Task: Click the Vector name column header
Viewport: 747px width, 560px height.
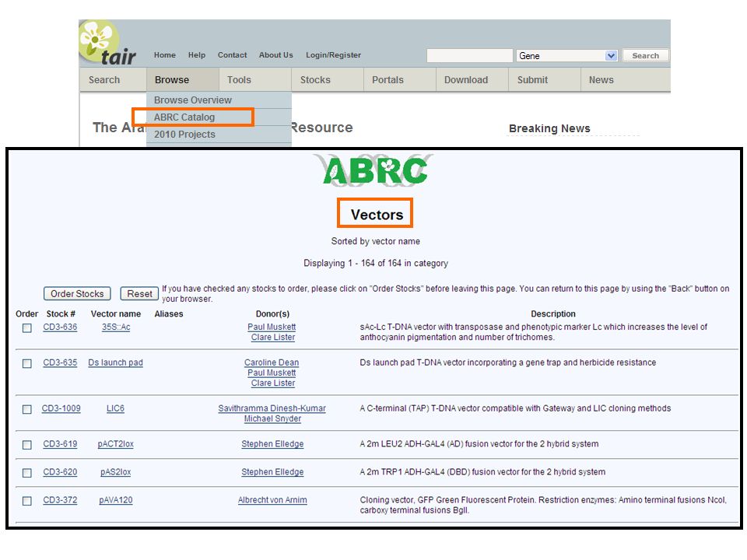Action: pos(116,313)
